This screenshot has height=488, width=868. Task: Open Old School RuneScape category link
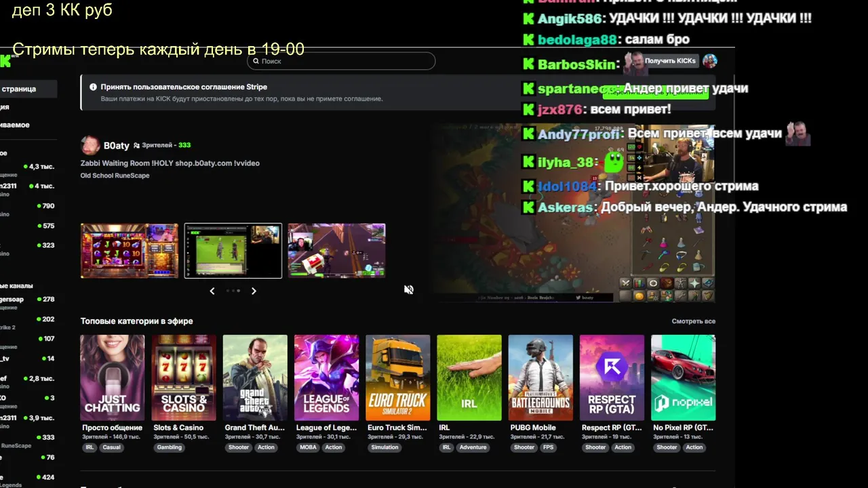tap(115, 176)
